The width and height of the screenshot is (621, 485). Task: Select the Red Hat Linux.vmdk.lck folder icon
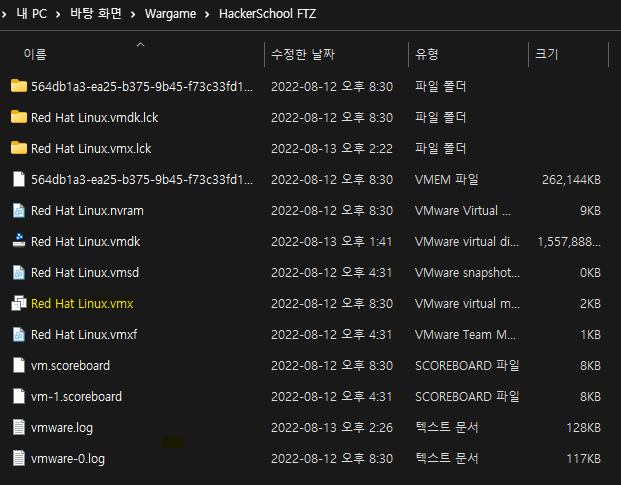click(19, 117)
